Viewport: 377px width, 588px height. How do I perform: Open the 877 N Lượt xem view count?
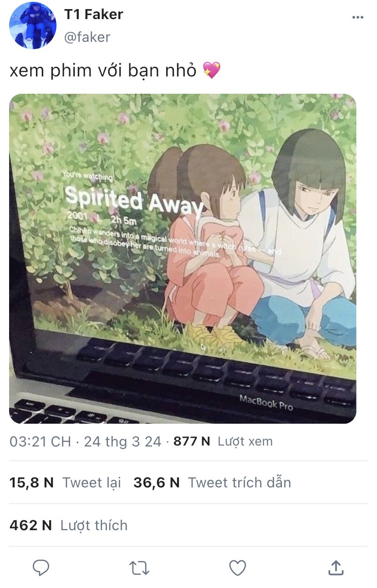click(223, 441)
